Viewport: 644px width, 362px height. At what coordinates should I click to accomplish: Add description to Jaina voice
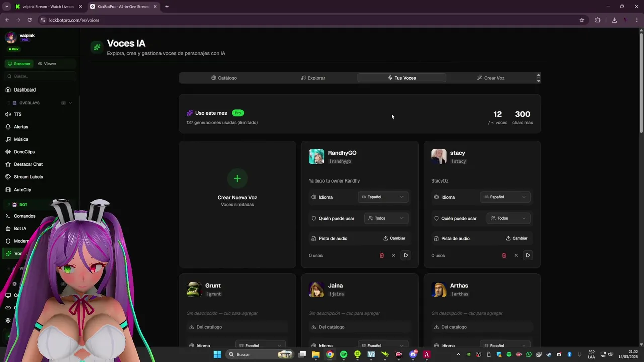point(345,313)
